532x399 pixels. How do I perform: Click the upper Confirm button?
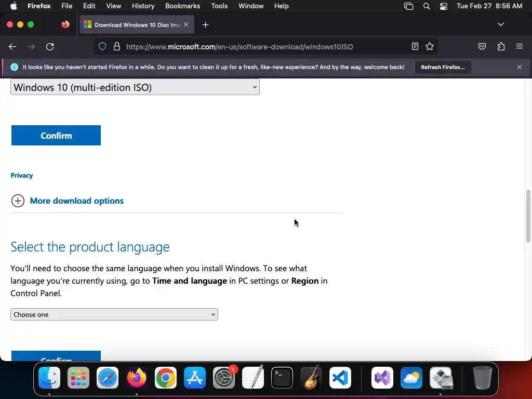tap(56, 136)
